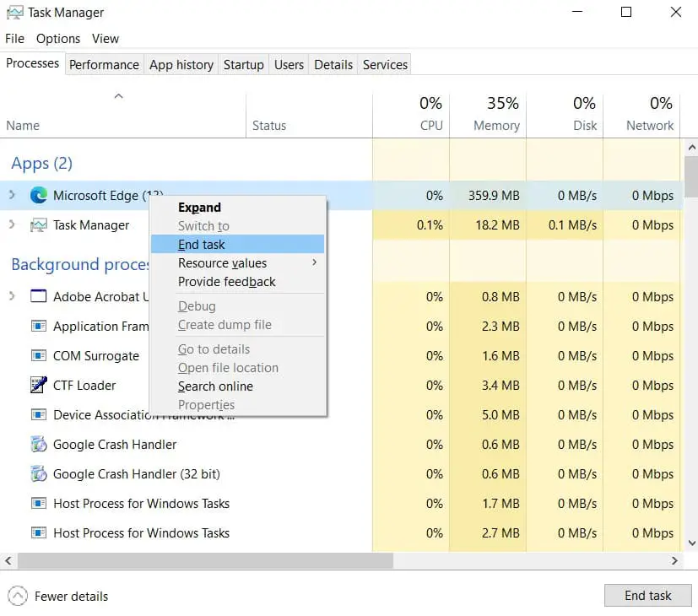
Task: Expand the Adobe Acrobat background process
Action: 12,297
